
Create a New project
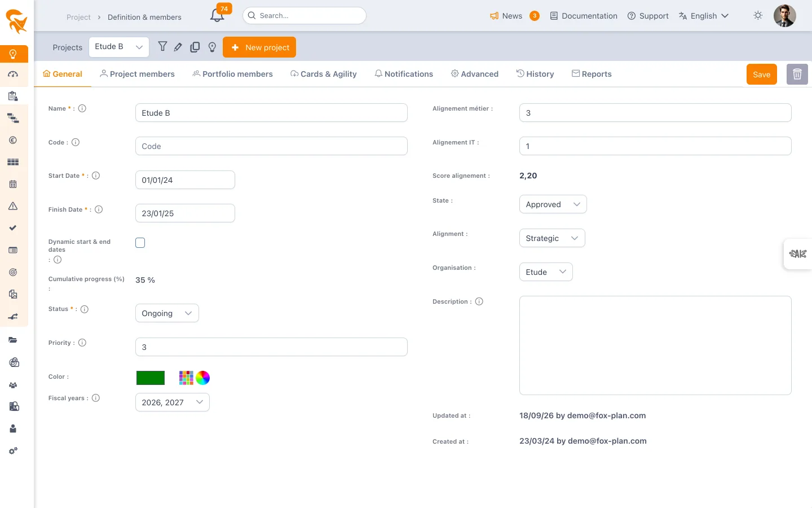[x=259, y=47]
